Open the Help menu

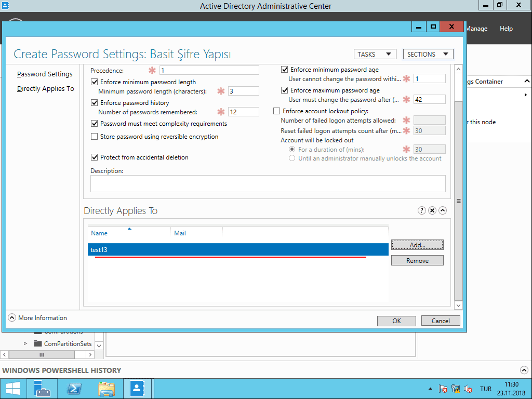coord(506,29)
